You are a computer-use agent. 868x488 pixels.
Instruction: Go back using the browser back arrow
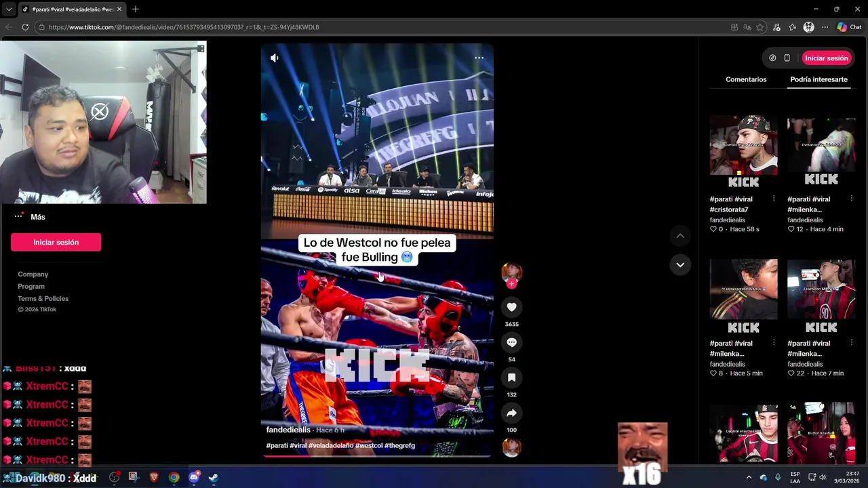coord(8,27)
